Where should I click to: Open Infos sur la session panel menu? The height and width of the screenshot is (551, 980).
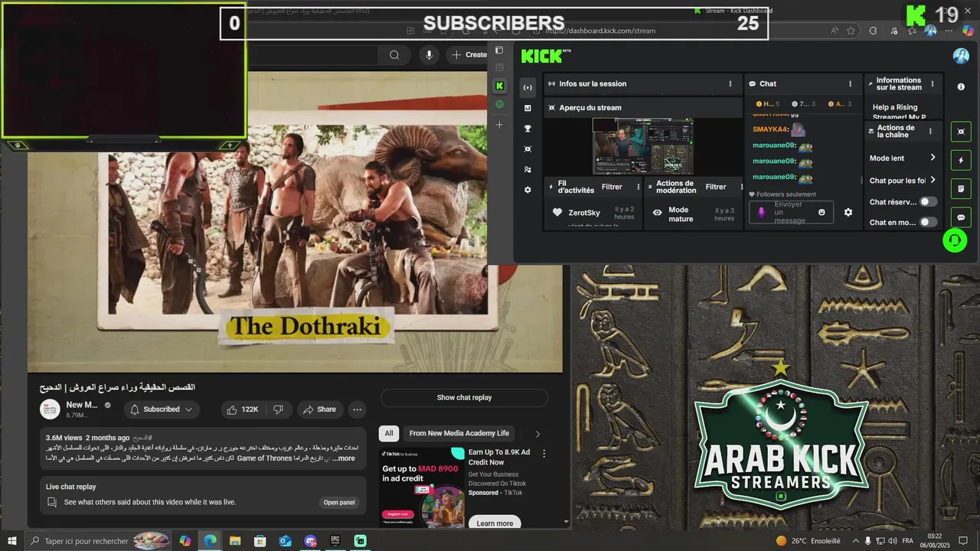pos(730,83)
